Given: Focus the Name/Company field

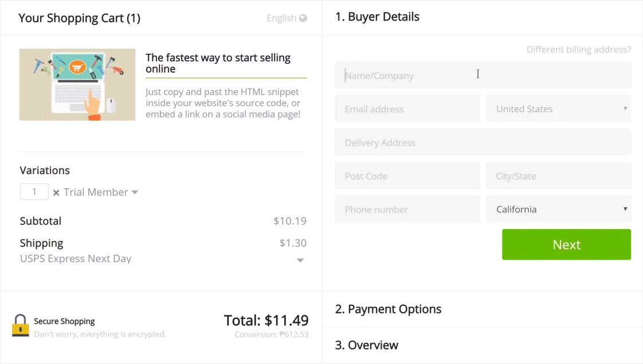Looking at the screenshot, I should point(483,76).
